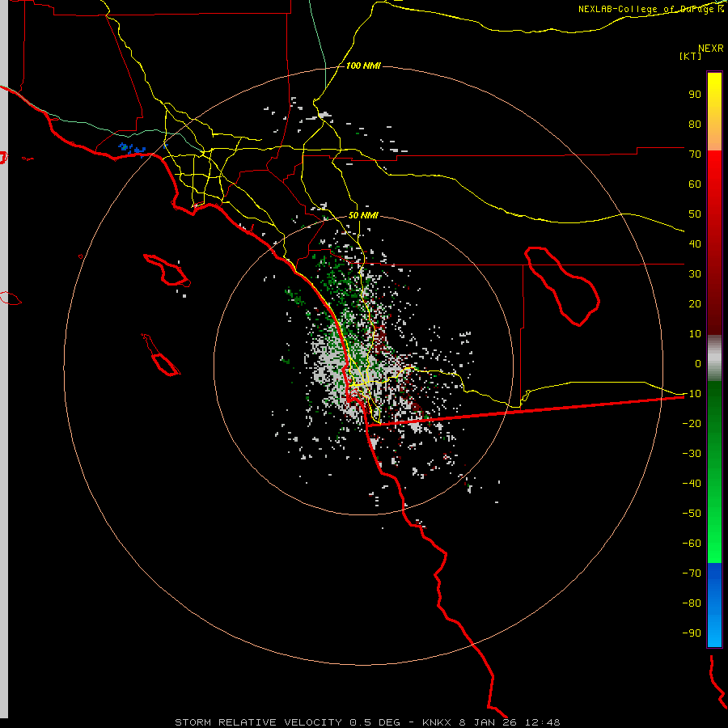Click the -90 scale value
The height and width of the screenshot is (728, 728).
(692, 633)
